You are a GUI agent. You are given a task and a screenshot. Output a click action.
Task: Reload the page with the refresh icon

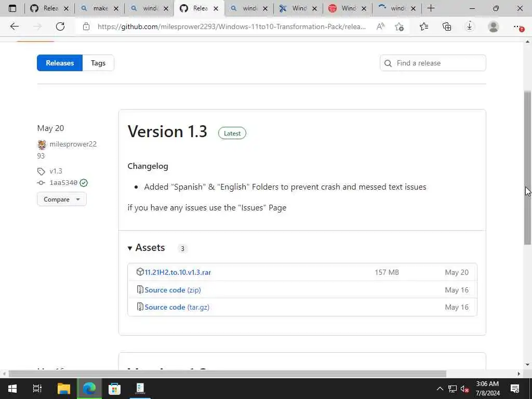tap(60, 26)
